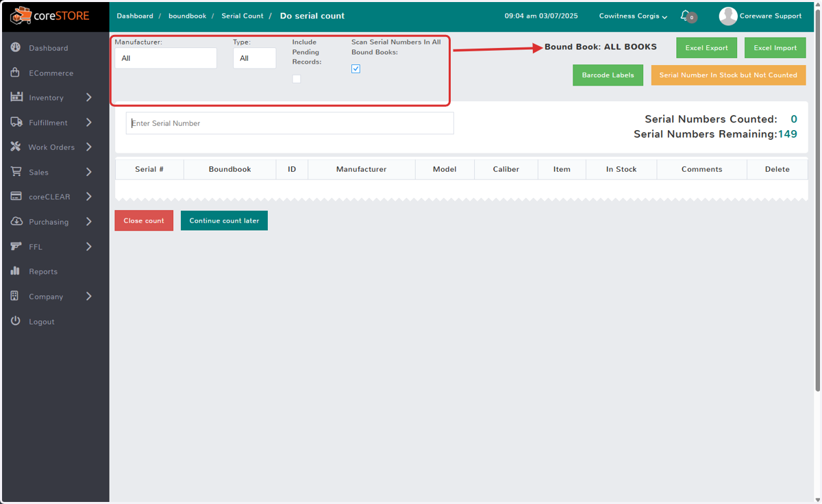Screen dimensions: 822x504
Task: Click the Work Orders wrench icon
Action: click(x=16, y=147)
